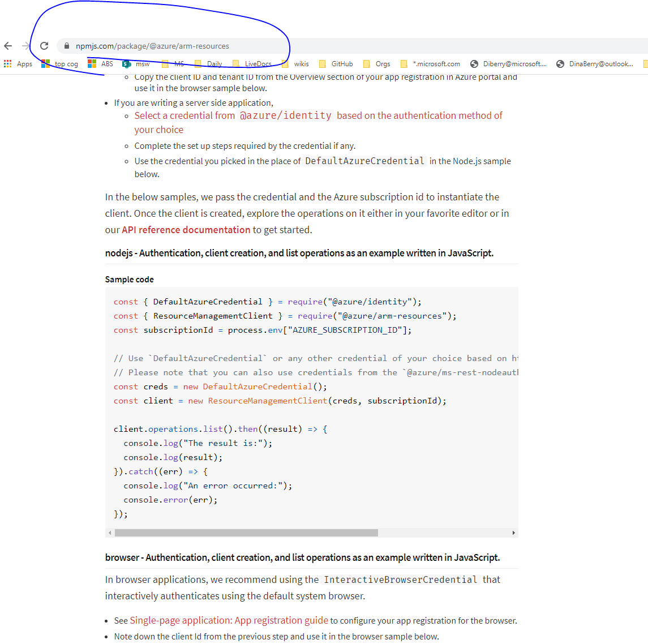Screen dimensions: 648x644
Task: Click the browser Authentication section heading
Action: coord(303,557)
